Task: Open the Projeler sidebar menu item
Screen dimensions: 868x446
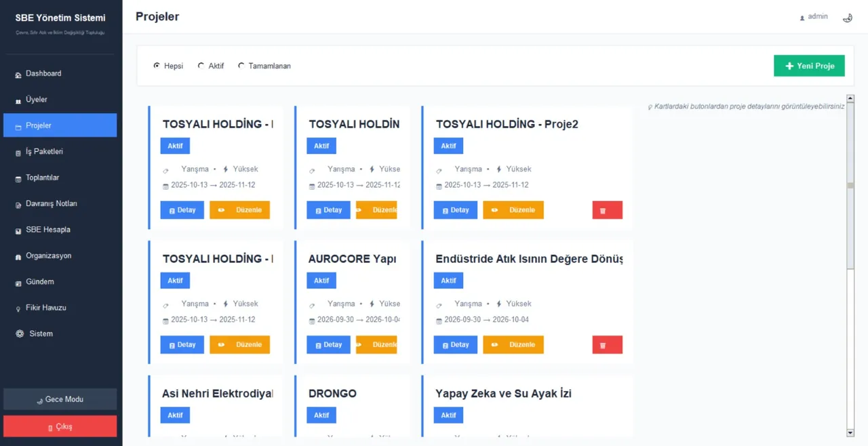Action: [x=60, y=125]
